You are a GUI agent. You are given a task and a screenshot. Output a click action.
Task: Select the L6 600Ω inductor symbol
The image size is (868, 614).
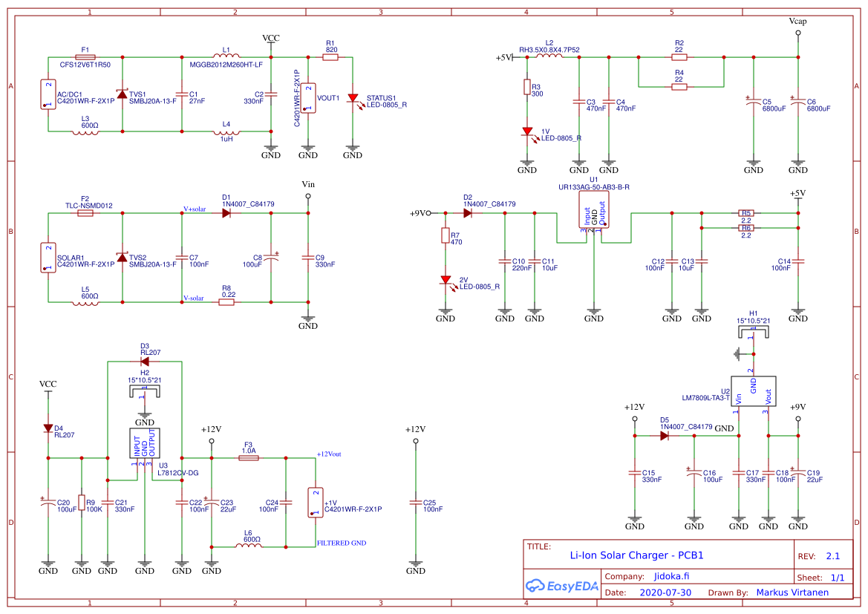tap(248, 547)
